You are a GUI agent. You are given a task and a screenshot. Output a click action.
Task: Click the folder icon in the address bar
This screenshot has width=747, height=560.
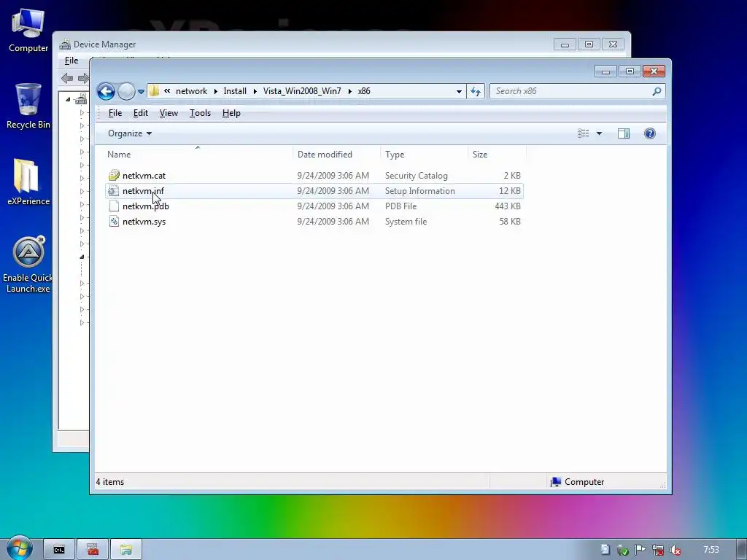pyautogui.click(x=154, y=91)
